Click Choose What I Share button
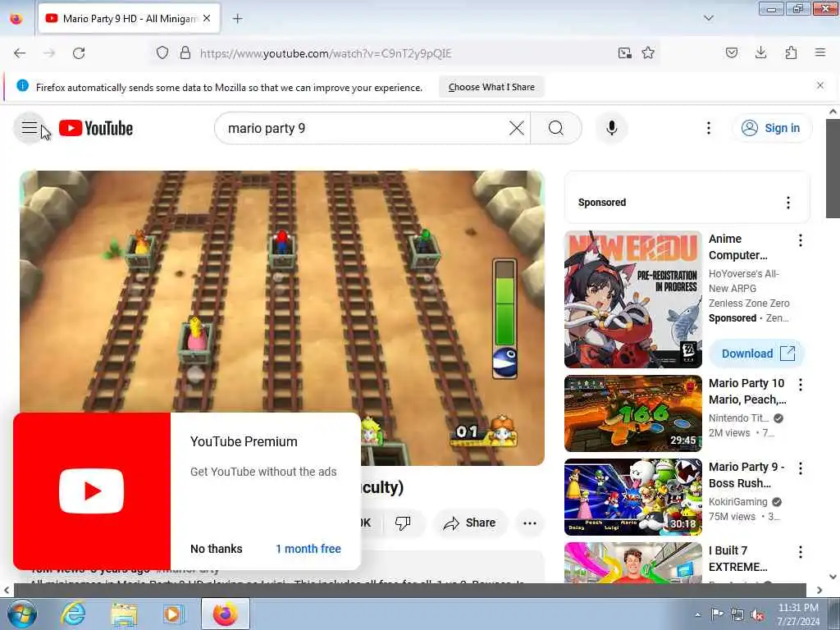The width and height of the screenshot is (840, 630). coord(491,87)
